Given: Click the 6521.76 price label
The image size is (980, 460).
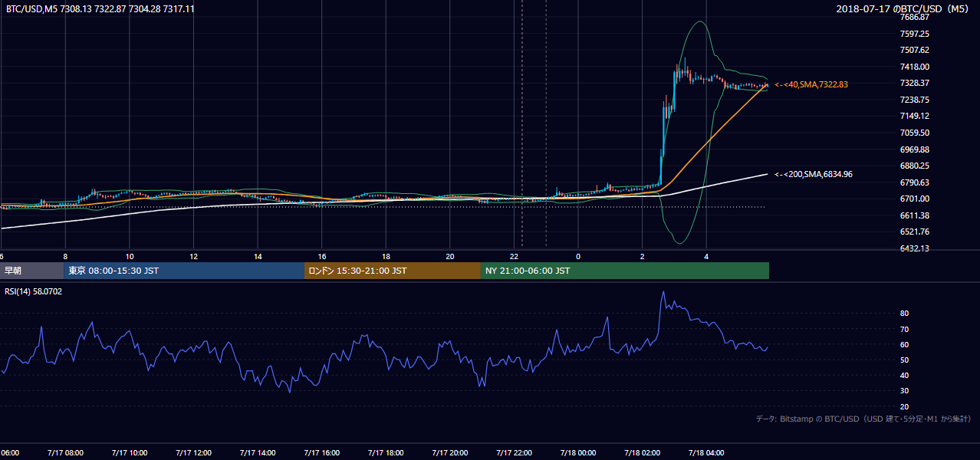Looking at the screenshot, I should pyautogui.click(x=915, y=232).
